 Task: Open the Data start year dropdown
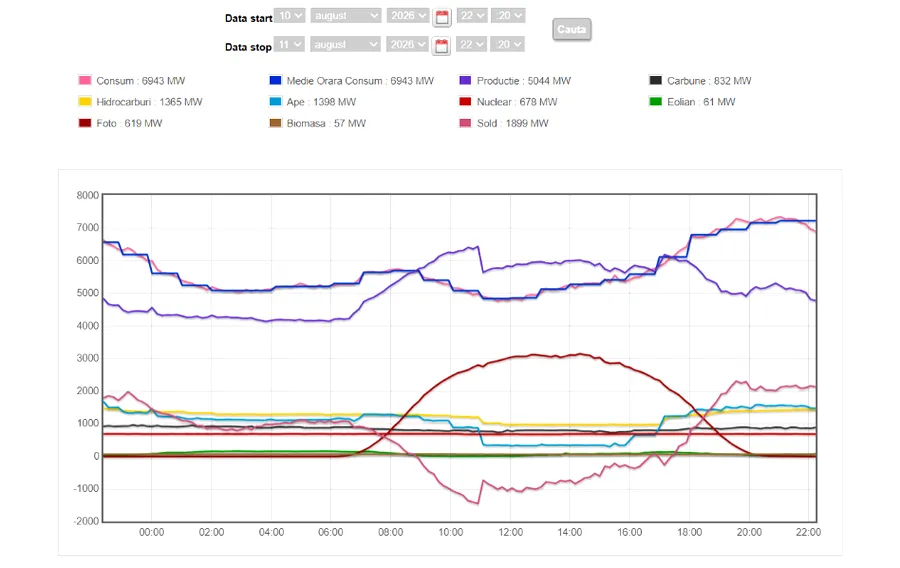408,15
